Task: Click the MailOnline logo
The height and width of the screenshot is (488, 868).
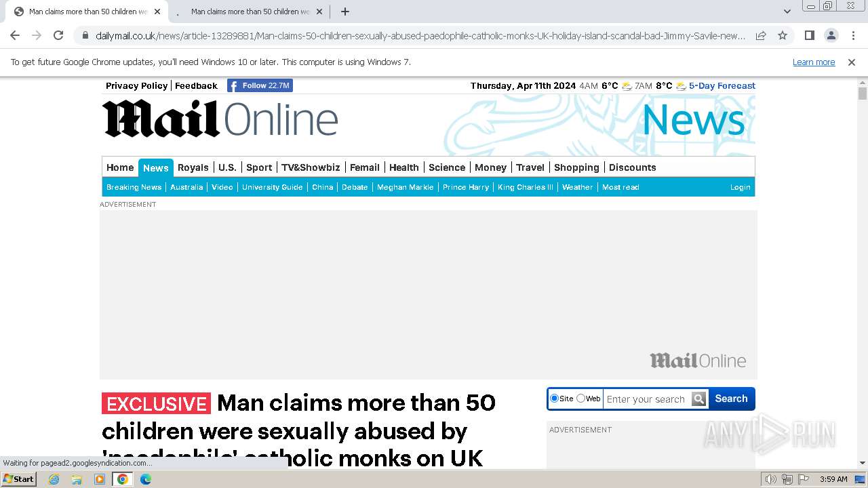Action: pyautogui.click(x=220, y=119)
